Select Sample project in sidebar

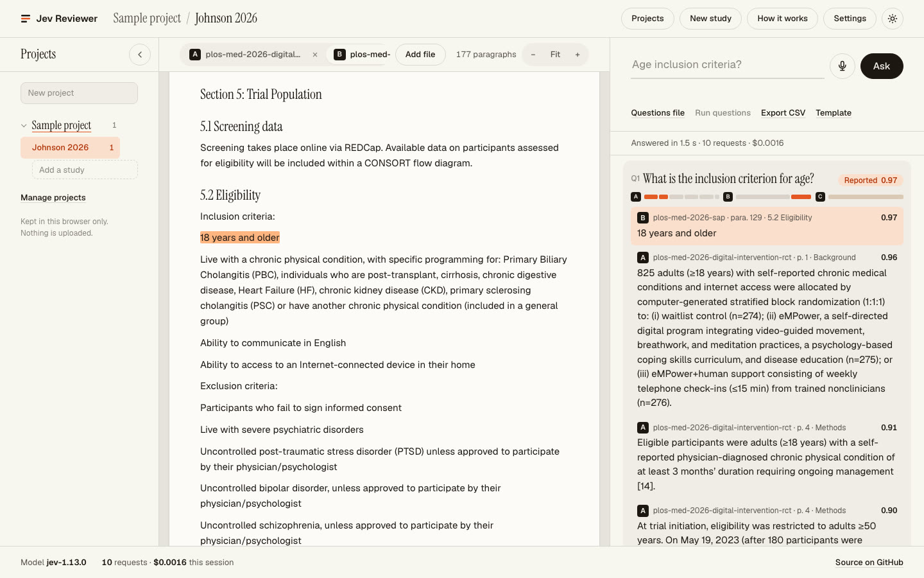(x=62, y=125)
